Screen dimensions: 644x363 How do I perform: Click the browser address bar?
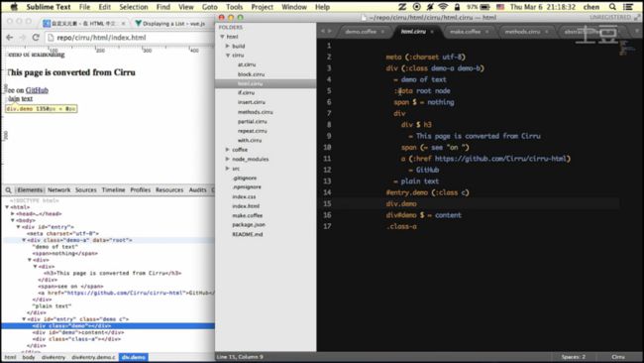(131, 38)
